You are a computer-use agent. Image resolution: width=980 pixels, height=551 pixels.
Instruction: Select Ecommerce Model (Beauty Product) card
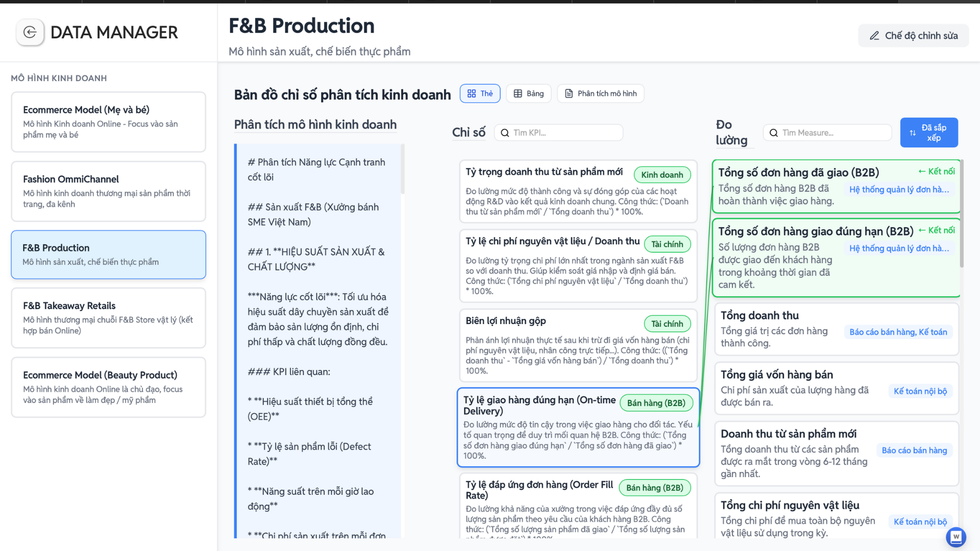[108, 387]
